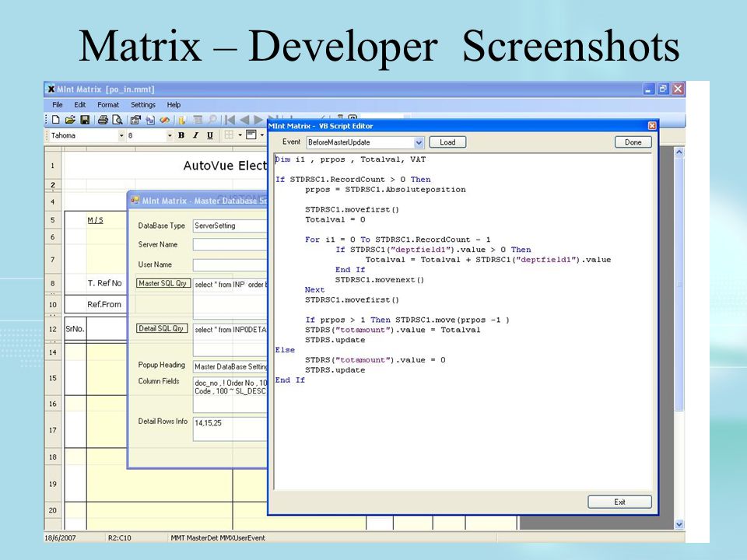Screen dimensions: 747x560
Task: Click the Detail SQL Qry button
Action: pyautogui.click(x=162, y=328)
